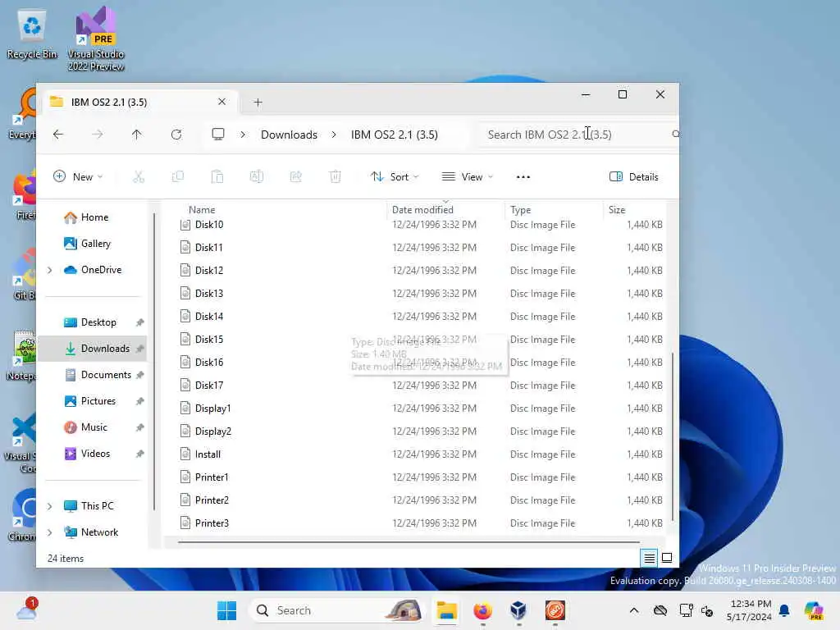The width and height of the screenshot is (840, 630).
Task: Sort by the Type column header
Action: pyautogui.click(x=520, y=210)
